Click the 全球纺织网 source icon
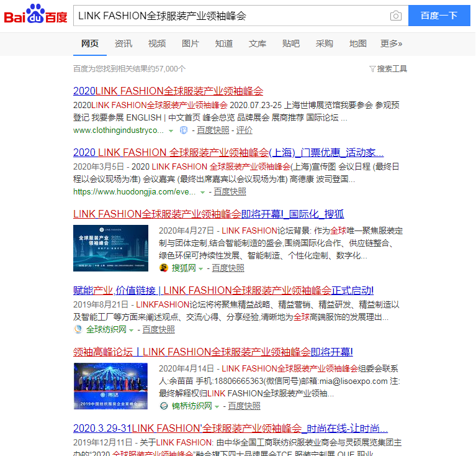Viewport: 476px width, 456px height. [78, 329]
